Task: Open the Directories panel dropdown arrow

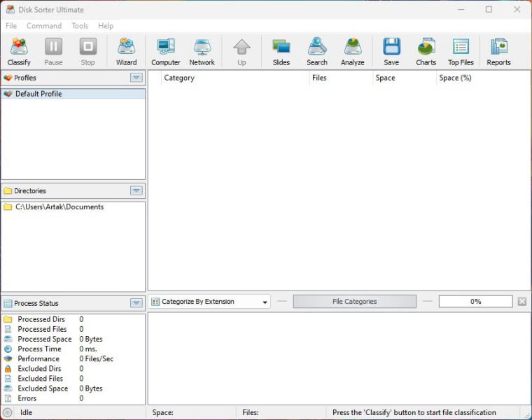Action: coord(136,190)
